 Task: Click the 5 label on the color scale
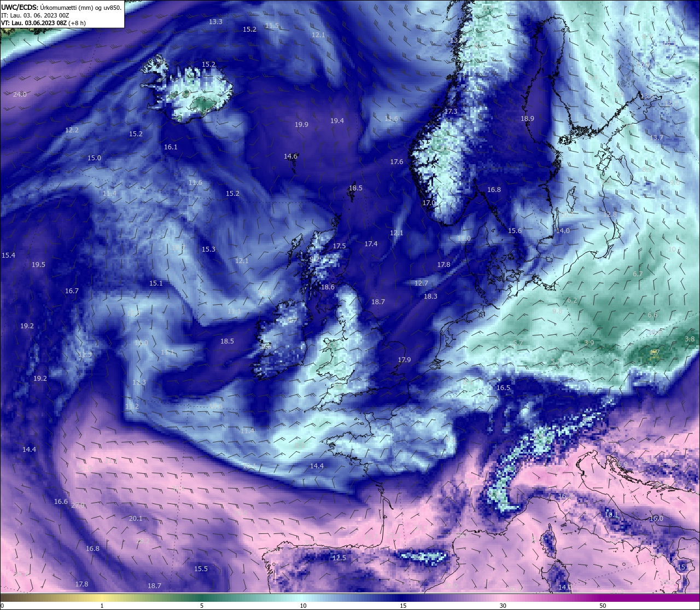point(202,606)
